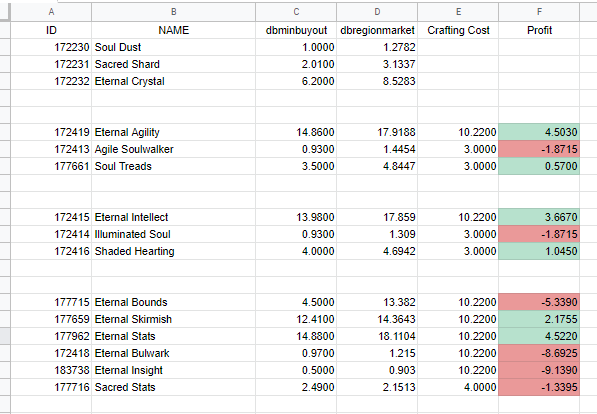Image resolution: width=597 pixels, height=414 pixels.
Task: Select the Agile Soulwalker name cell
Action: (173, 149)
